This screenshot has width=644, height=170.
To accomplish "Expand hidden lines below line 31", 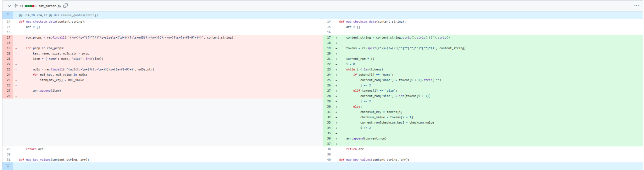I will click(8, 166).
